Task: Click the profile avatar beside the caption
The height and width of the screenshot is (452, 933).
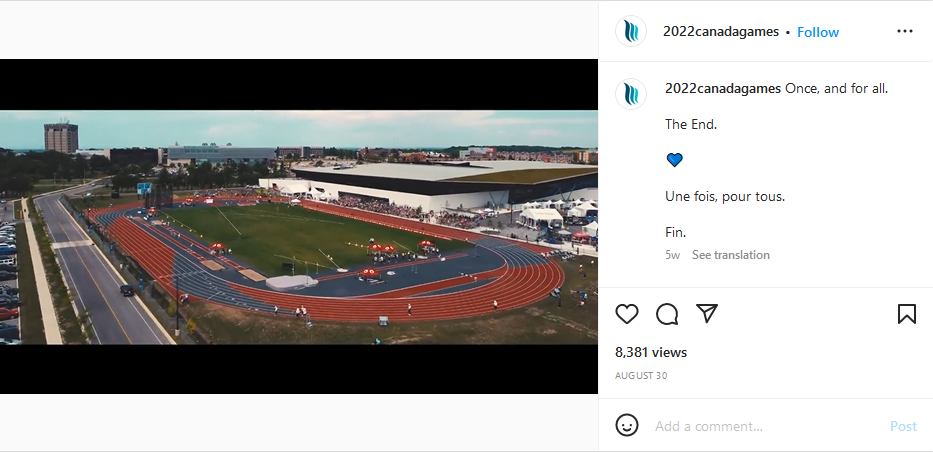Action: pos(631,94)
